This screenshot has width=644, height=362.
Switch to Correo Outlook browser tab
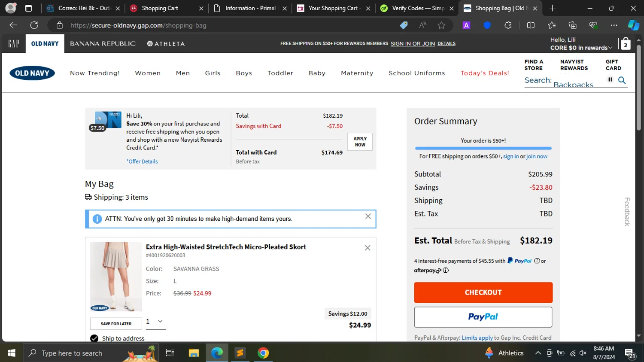tap(84, 8)
